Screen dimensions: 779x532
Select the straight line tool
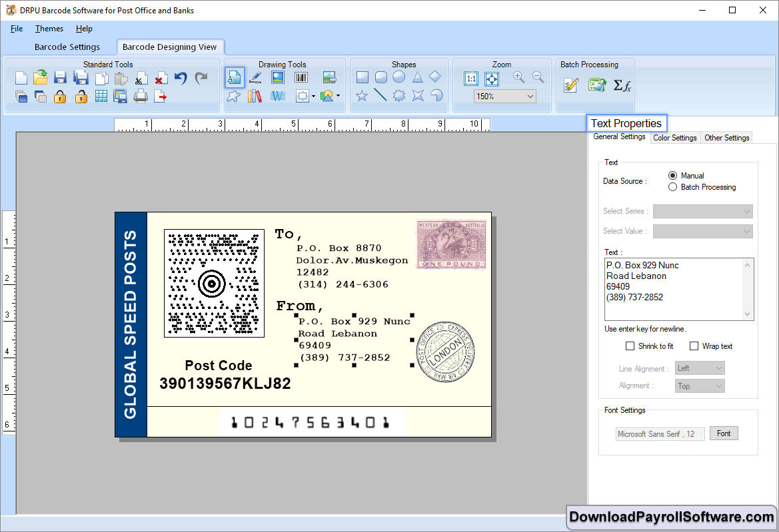pos(381,95)
